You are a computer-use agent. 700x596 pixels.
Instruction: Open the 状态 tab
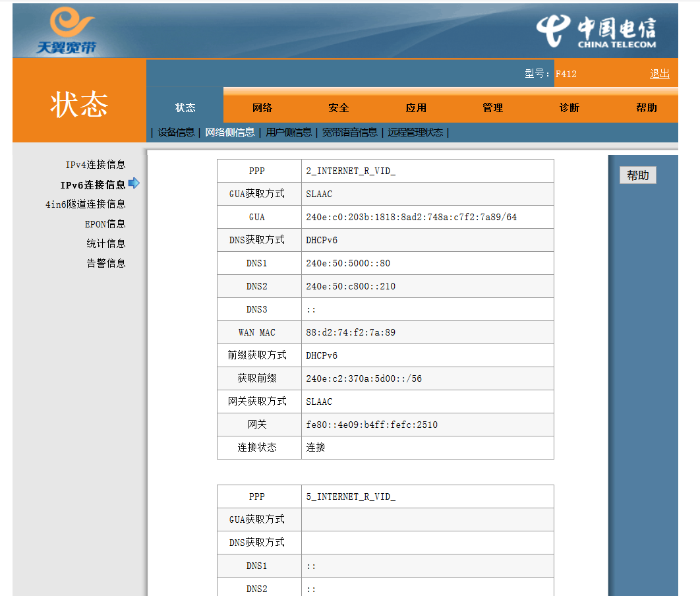point(185,107)
